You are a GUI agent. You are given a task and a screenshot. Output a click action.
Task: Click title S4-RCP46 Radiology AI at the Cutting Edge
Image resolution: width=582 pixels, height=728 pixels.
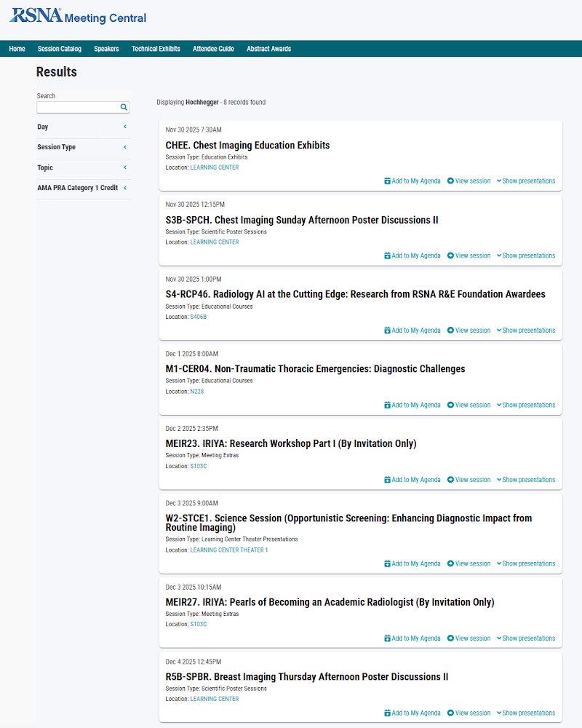(x=356, y=294)
